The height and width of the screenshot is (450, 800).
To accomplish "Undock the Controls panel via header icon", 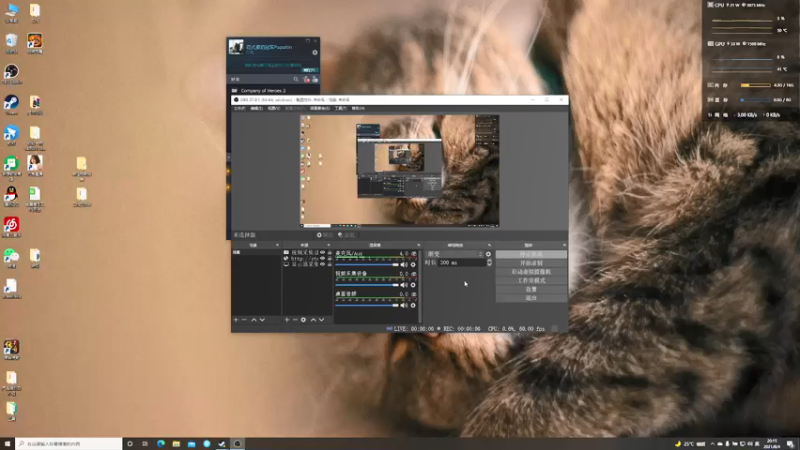I will click(564, 245).
